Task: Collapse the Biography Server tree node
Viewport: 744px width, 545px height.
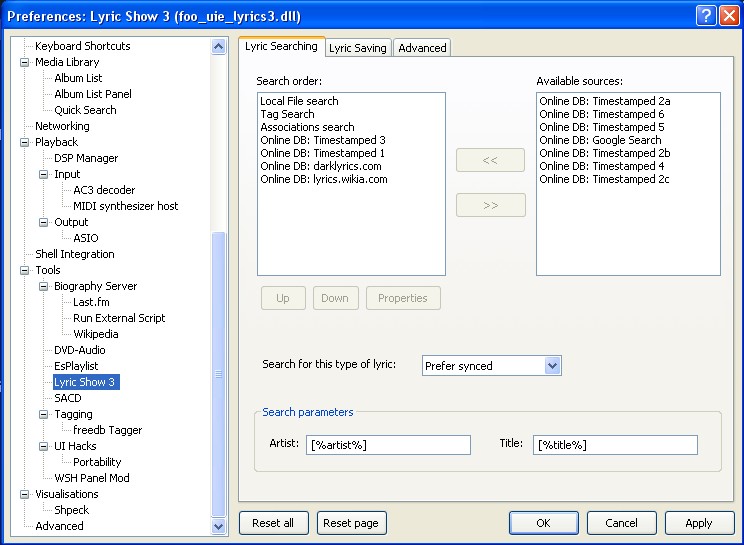Action: pyautogui.click(x=44, y=286)
